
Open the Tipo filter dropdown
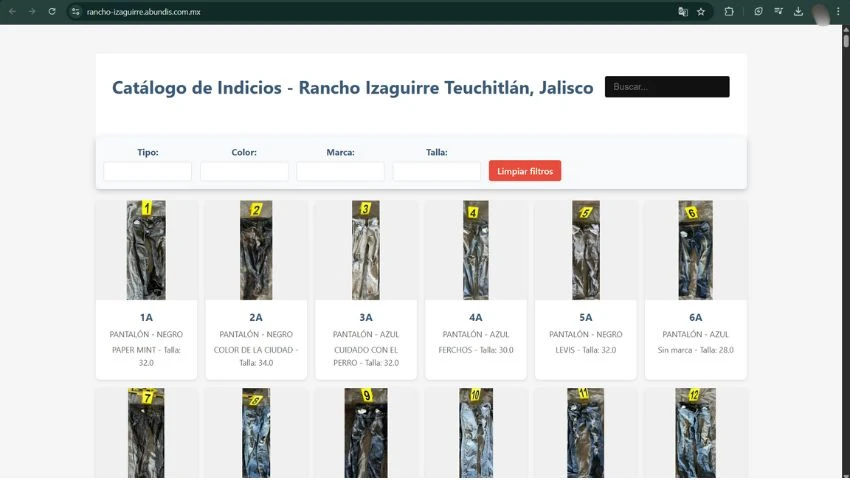pyautogui.click(x=147, y=171)
